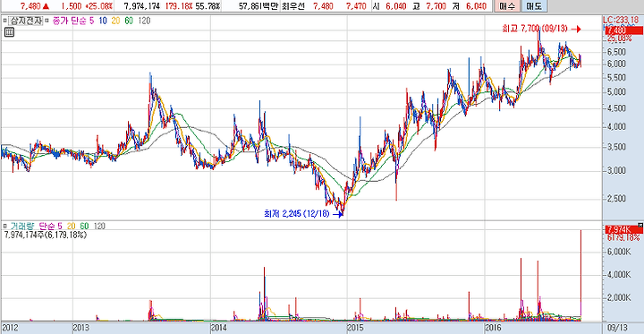Click the small square marker before 거래량
644x334 pixels.
pyautogui.click(x=4, y=226)
